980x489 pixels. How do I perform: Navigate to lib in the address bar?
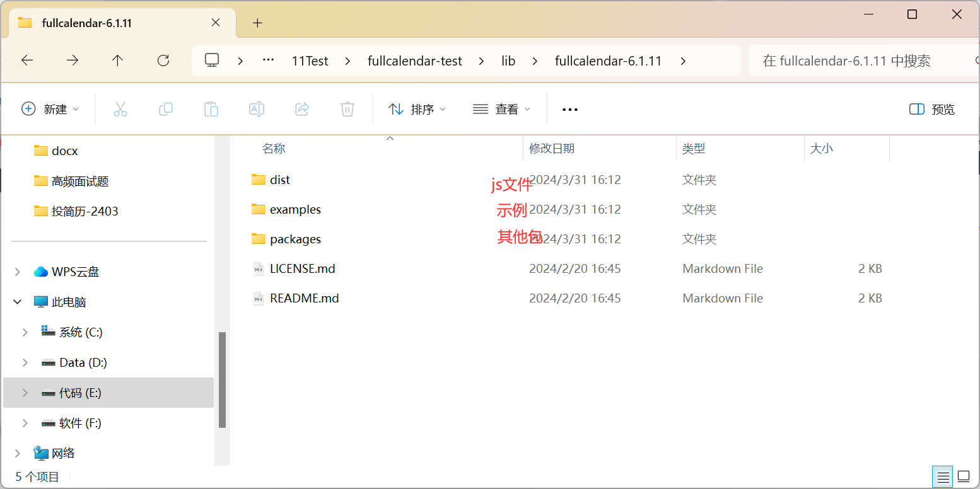pos(508,61)
